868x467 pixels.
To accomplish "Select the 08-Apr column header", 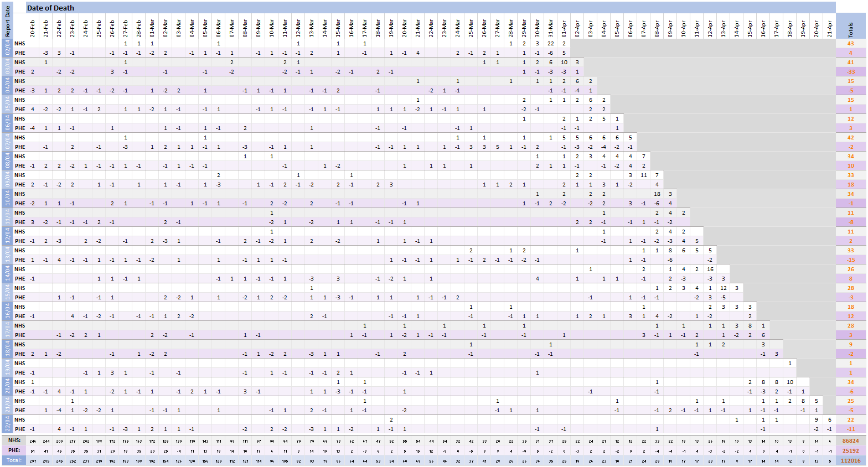I will pos(657,29).
